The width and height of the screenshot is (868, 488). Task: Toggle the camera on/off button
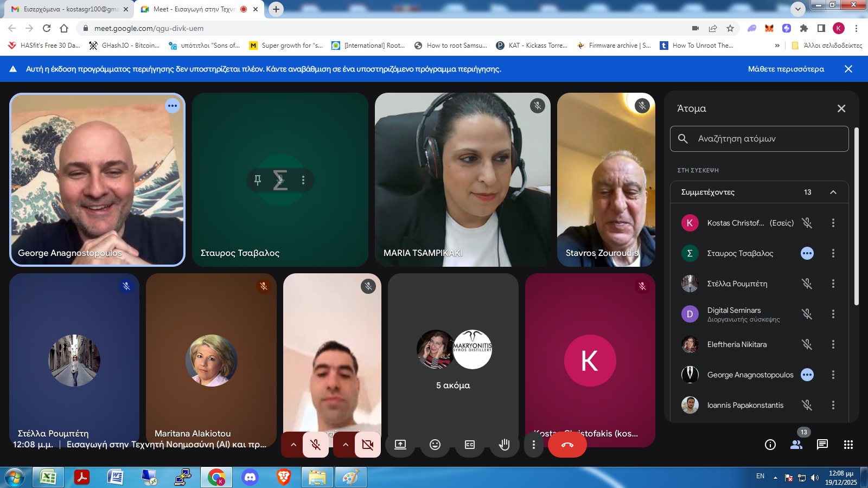click(x=367, y=445)
